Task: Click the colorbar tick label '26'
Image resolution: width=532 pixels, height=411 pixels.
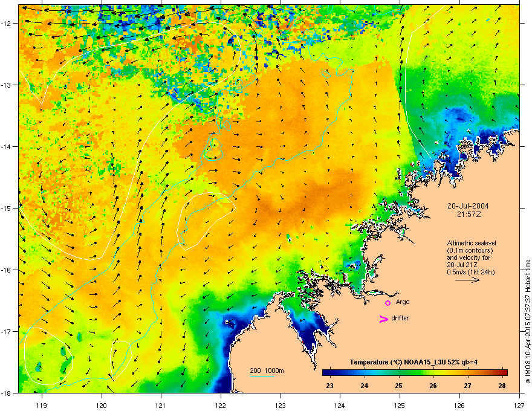Action: (x=433, y=386)
